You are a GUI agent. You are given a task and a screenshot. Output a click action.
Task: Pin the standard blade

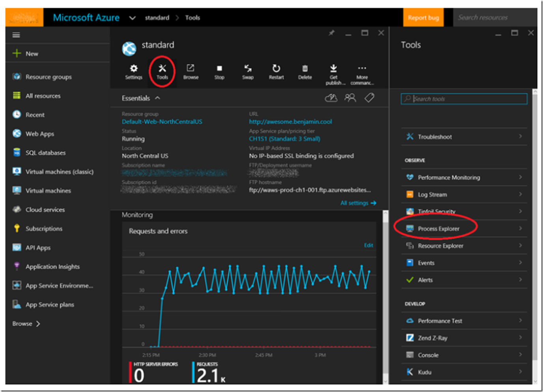[332, 33]
